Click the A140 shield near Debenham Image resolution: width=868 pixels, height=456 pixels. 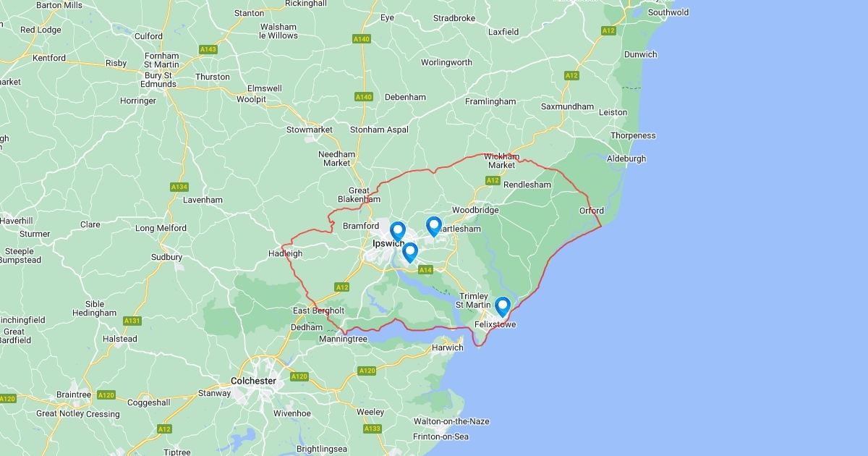pyautogui.click(x=363, y=96)
